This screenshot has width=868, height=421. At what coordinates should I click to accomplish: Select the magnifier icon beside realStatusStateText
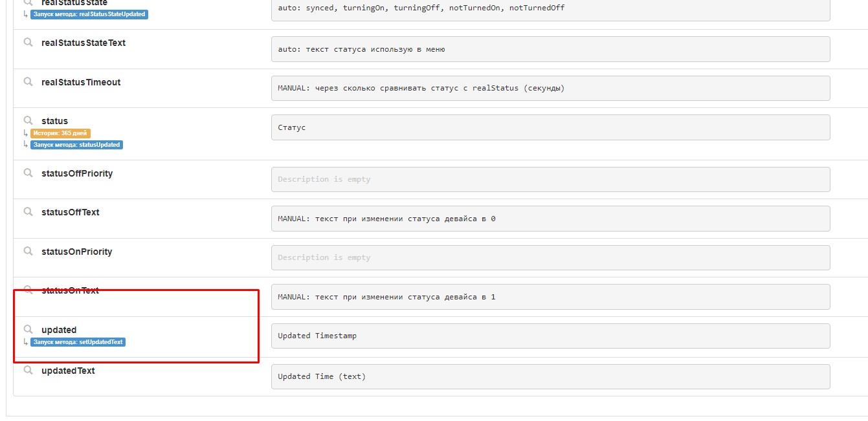click(27, 42)
